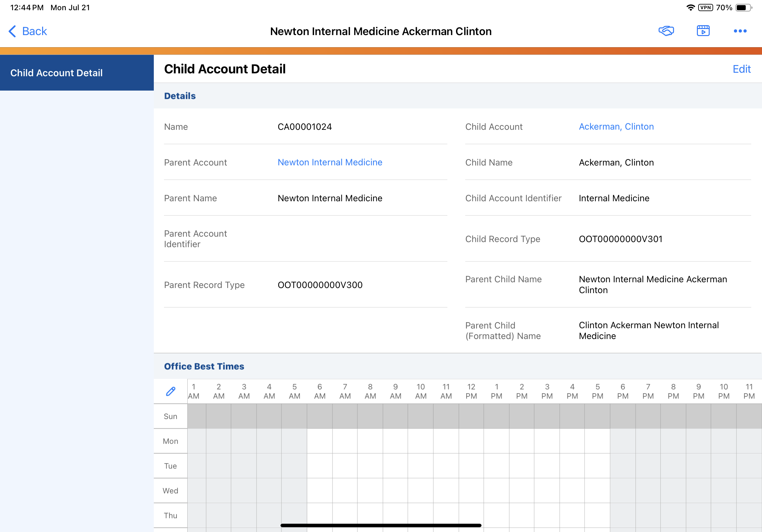This screenshot has width=762, height=532.
Task: Open the Newton Internal Medicine parent account link
Action: click(x=330, y=162)
